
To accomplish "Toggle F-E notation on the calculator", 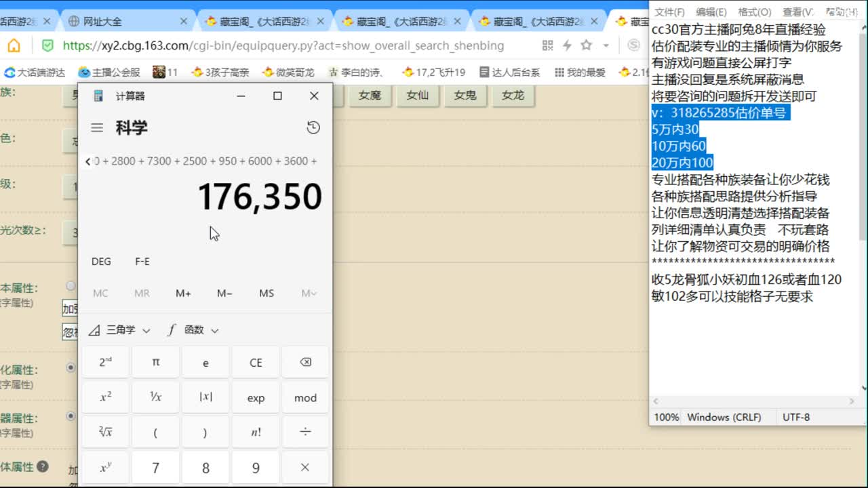I will [x=141, y=261].
